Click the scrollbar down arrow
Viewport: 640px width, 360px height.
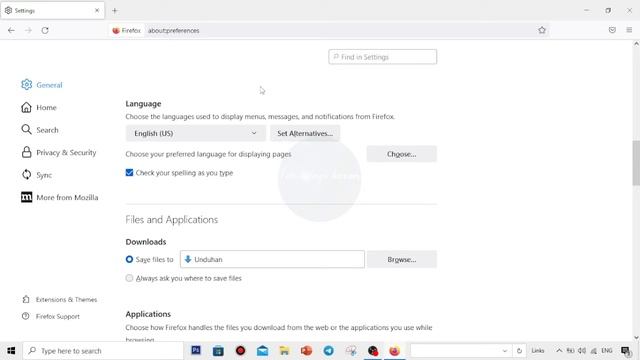636,338
